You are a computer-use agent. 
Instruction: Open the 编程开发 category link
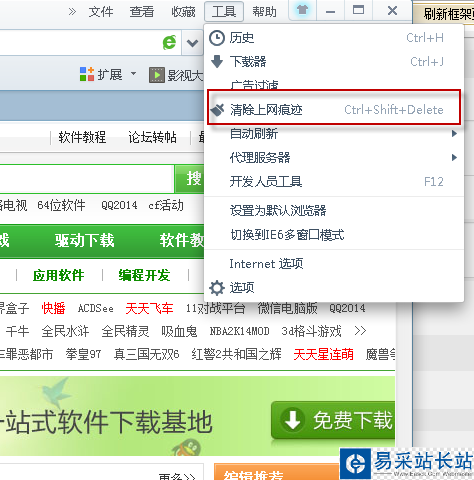click(144, 275)
